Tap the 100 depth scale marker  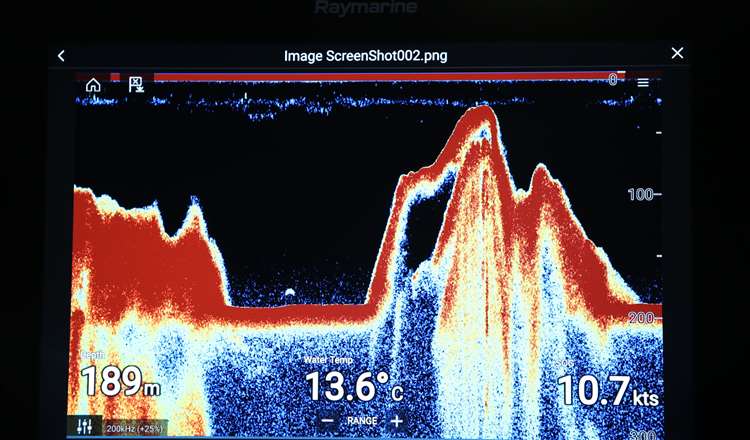(x=641, y=194)
